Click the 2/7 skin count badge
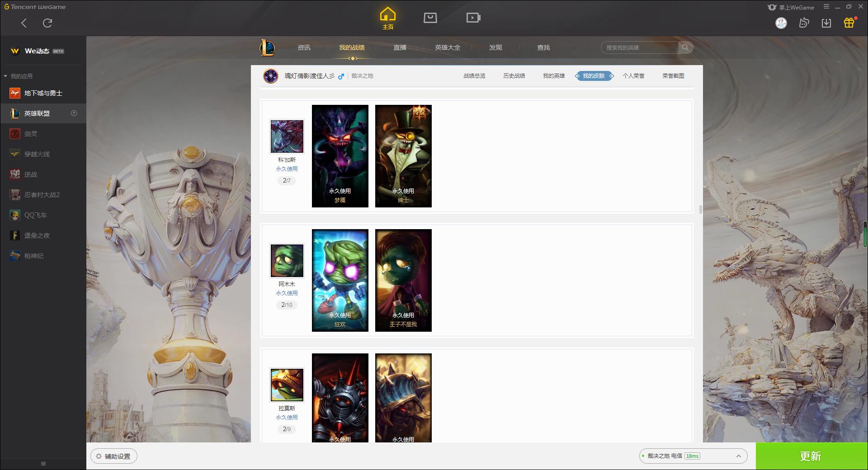868x470 pixels. [x=287, y=180]
